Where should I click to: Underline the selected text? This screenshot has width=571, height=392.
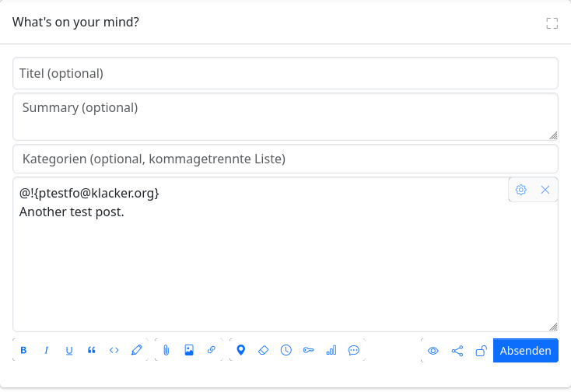pyautogui.click(x=69, y=350)
